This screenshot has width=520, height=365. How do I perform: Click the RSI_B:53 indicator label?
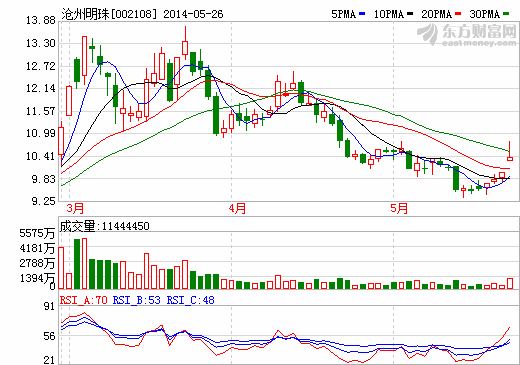(x=137, y=300)
